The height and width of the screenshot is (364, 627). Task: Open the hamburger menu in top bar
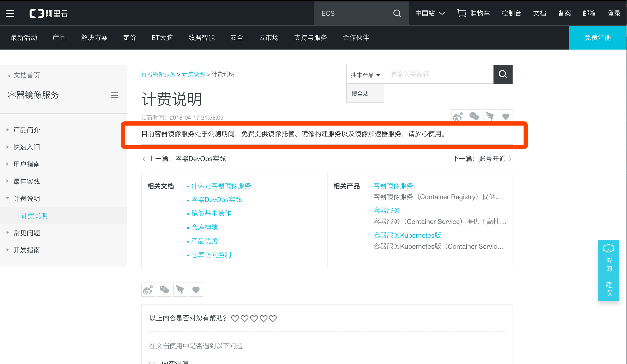pos(10,13)
